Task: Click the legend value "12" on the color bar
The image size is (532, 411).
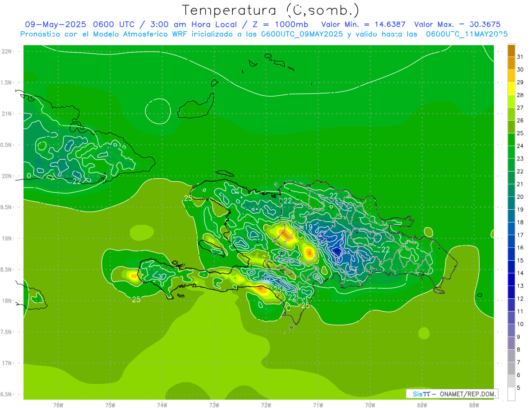Action: click(x=520, y=299)
